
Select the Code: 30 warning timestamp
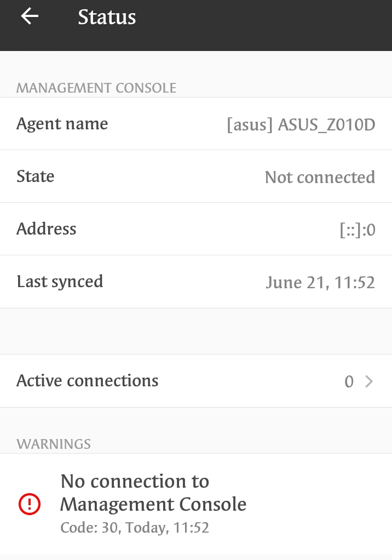coord(135,528)
